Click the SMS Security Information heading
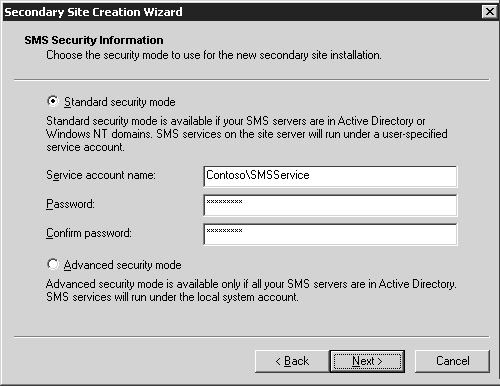This screenshot has width=500, height=386. (x=94, y=40)
